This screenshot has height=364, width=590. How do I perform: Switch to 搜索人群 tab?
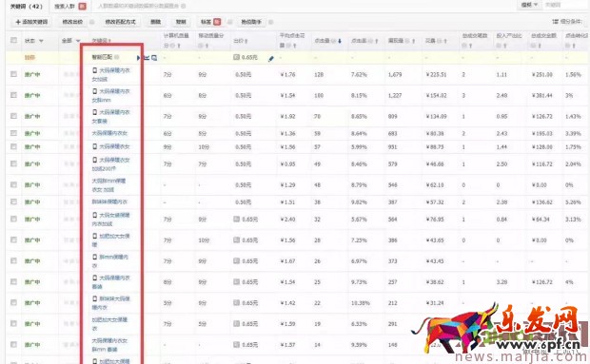coord(70,7)
